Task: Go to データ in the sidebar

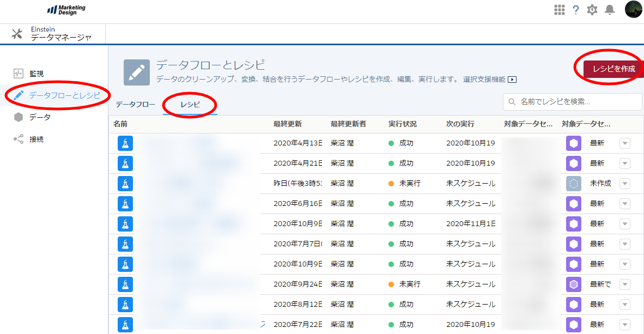Action: coord(40,117)
